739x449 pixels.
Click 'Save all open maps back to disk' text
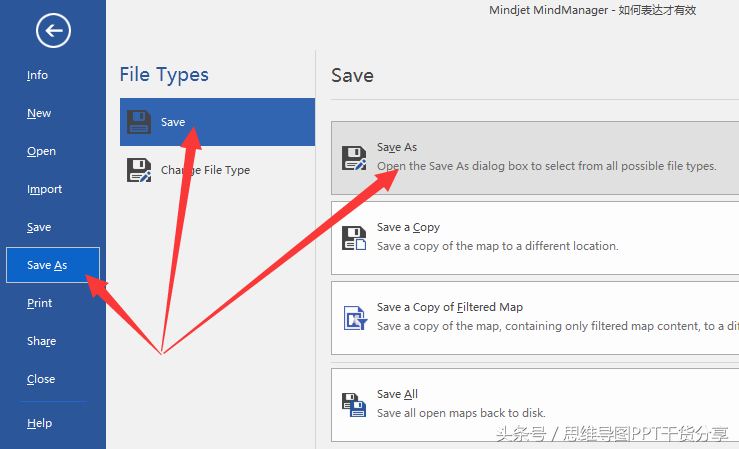[x=461, y=413]
